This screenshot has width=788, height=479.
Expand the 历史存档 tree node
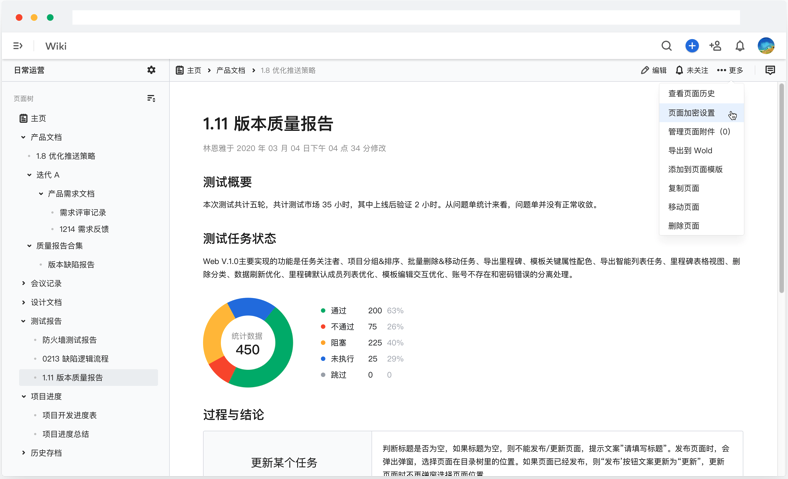pos(23,453)
